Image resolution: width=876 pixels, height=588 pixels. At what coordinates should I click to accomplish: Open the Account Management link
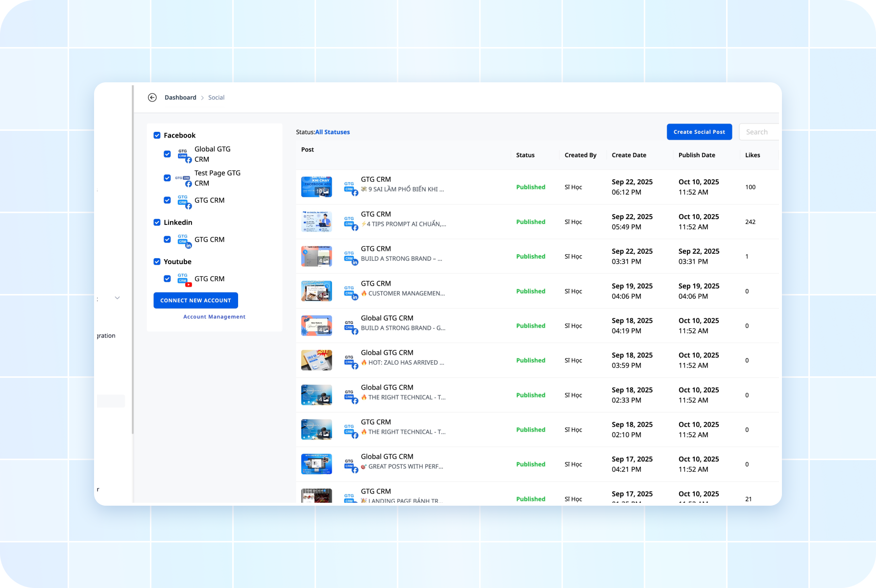point(214,317)
